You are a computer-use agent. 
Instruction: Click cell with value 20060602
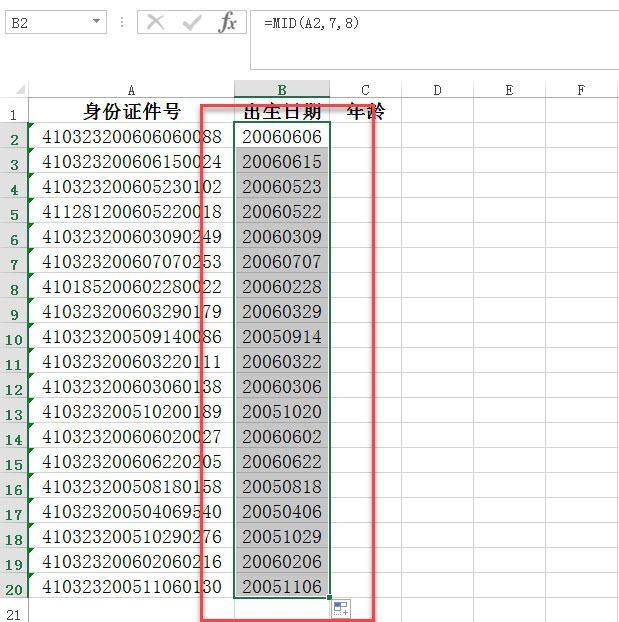pos(282,436)
